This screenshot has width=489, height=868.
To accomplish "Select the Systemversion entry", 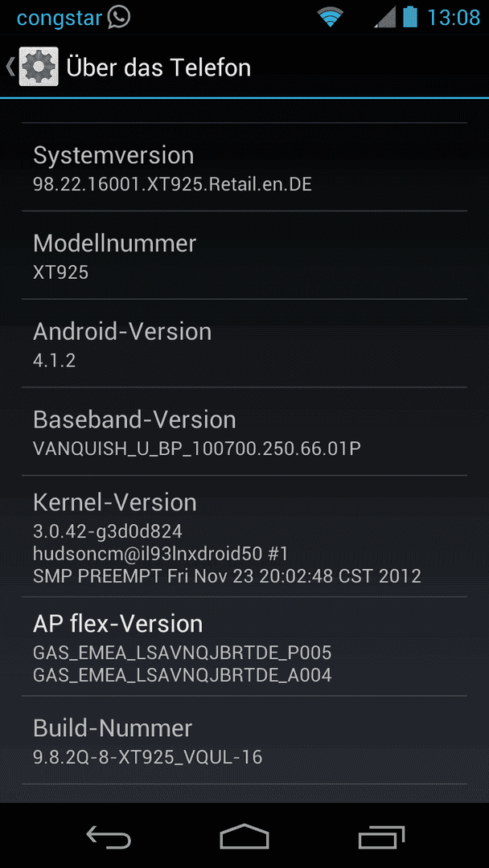I will click(x=244, y=166).
